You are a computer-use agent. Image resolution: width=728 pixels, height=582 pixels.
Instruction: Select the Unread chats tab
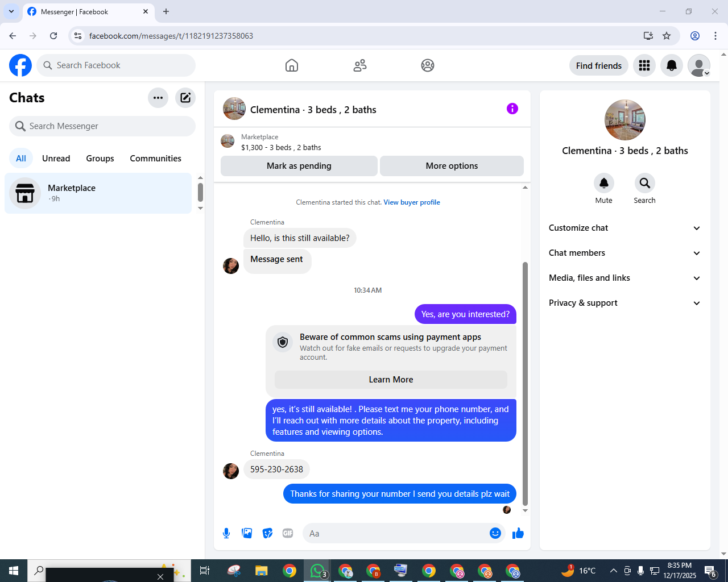[x=56, y=159]
